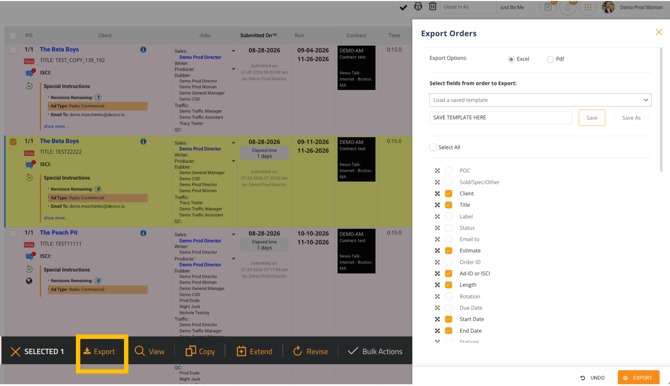The image size is (670, 386).
Task: Click Export in the selection bar
Action: pyautogui.click(x=99, y=351)
